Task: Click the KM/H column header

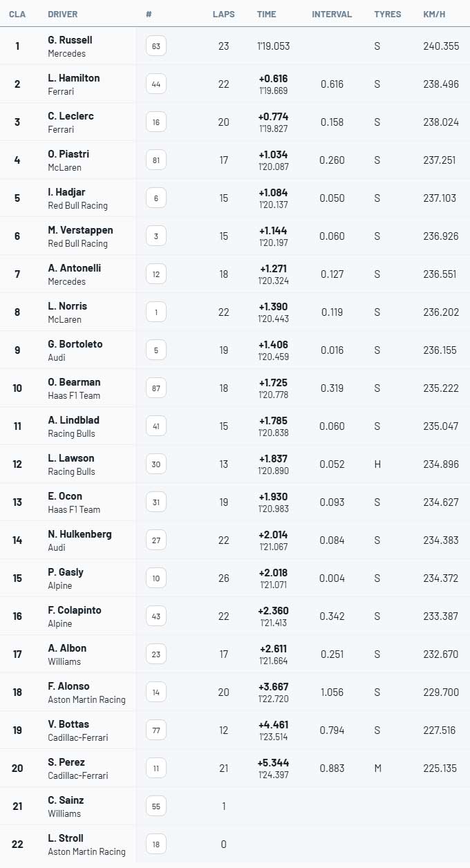Action: (x=435, y=14)
